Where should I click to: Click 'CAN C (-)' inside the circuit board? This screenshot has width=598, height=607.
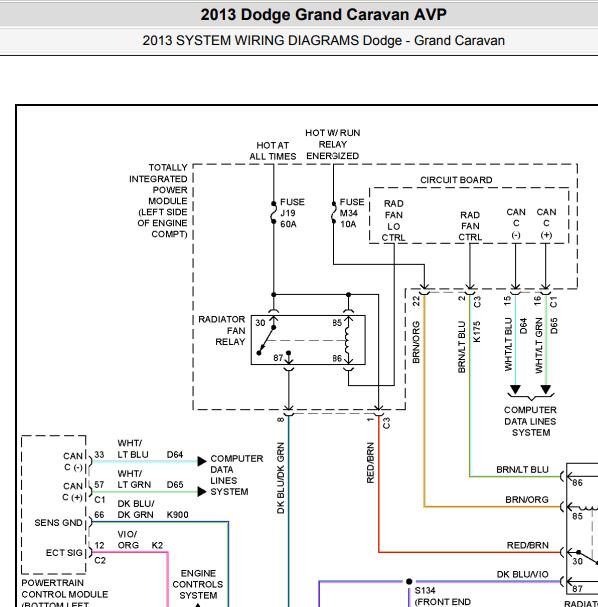pyautogui.click(x=516, y=224)
